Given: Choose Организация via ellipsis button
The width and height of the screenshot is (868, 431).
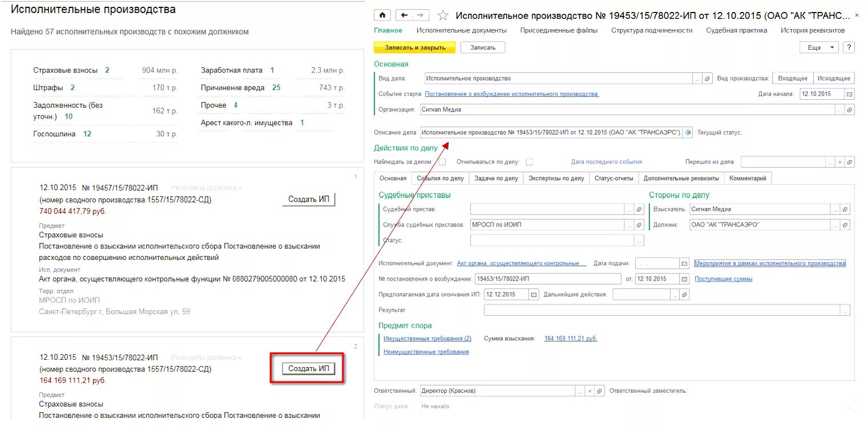Looking at the screenshot, I should 840,109.
